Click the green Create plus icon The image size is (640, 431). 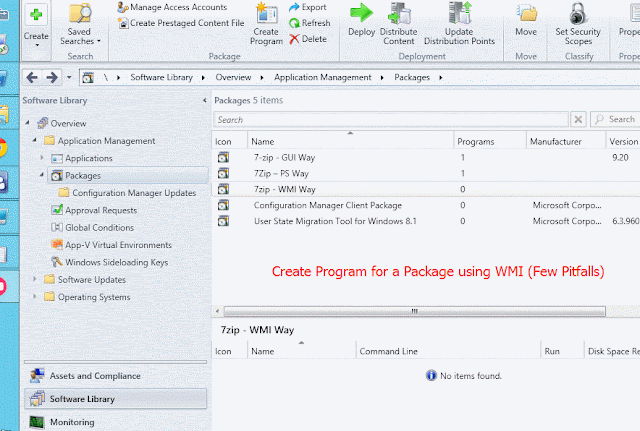point(36,14)
